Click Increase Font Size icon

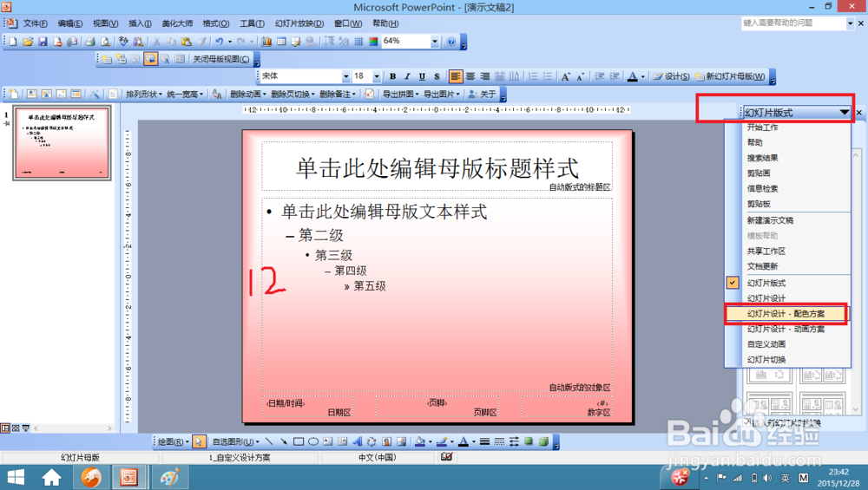[565, 76]
